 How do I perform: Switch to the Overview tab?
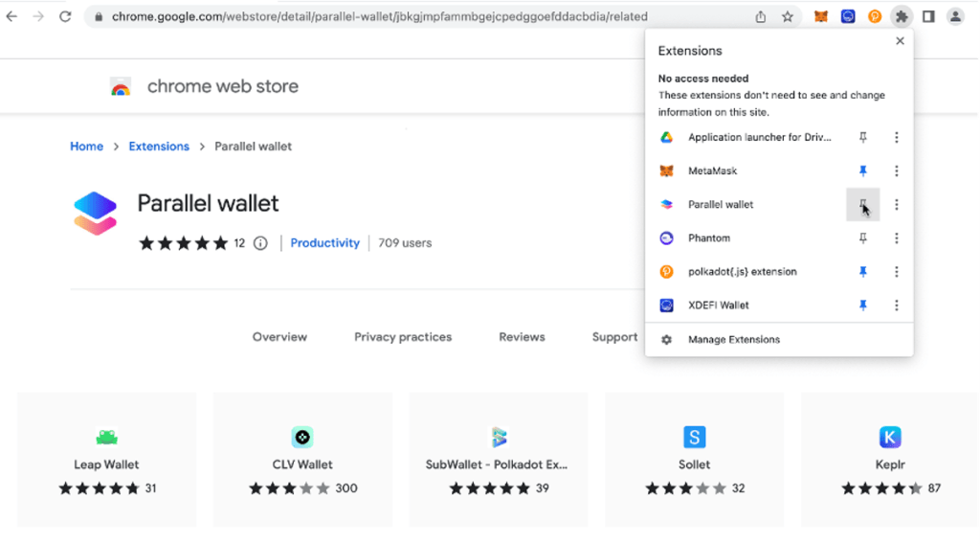pyautogui.click(x=279, y=337)
